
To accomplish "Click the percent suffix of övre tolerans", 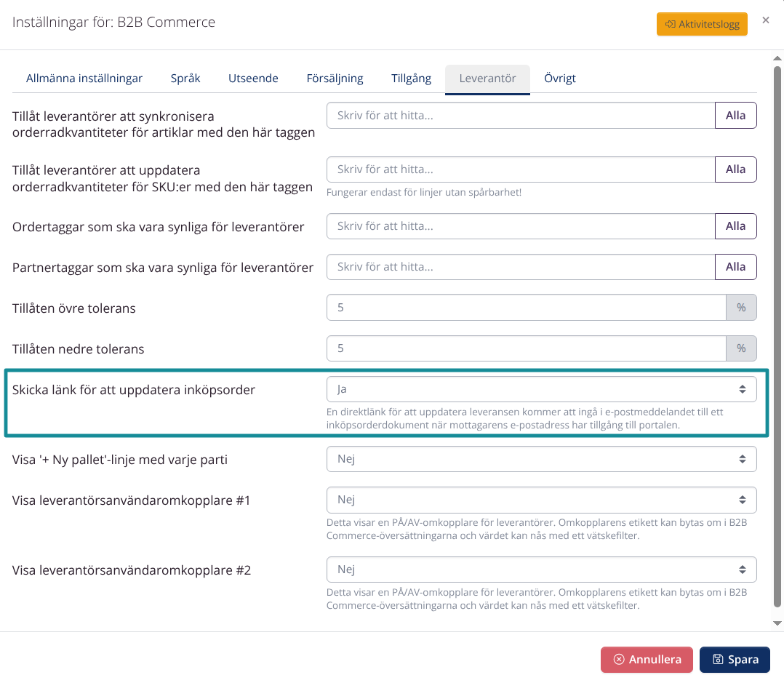I will click(x=741, y=308).
